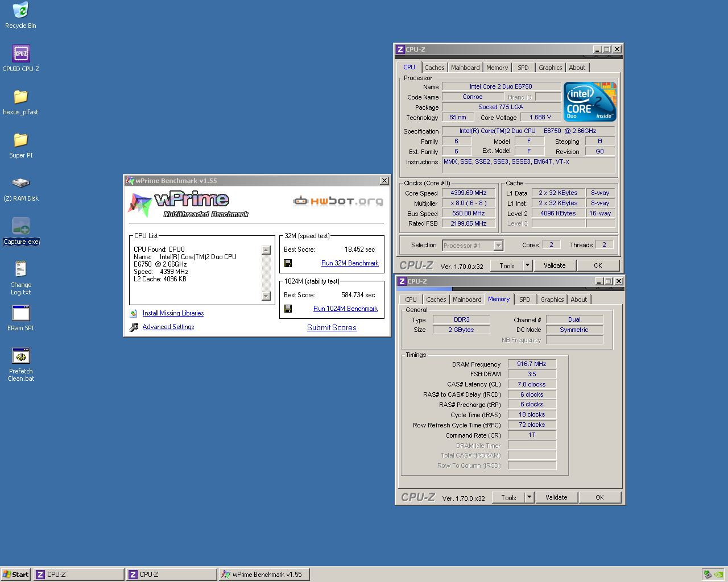The image size is (728, 582).
Task: Click OK in Memory CPU-Z window
Action: pos(599,497)
